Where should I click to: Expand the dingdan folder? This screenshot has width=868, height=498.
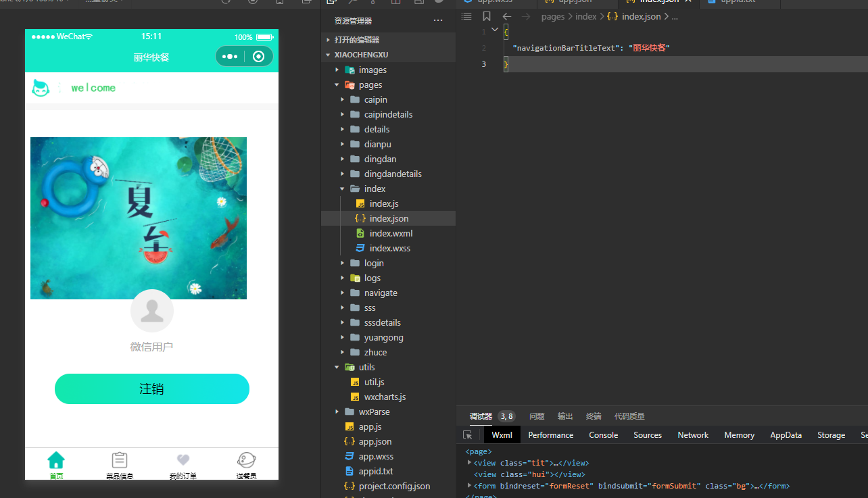click(x=343, y=159)
